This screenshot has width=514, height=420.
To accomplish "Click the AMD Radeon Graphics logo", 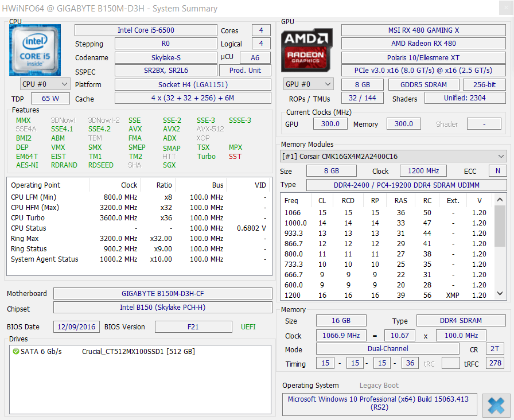I will point(307,49).
